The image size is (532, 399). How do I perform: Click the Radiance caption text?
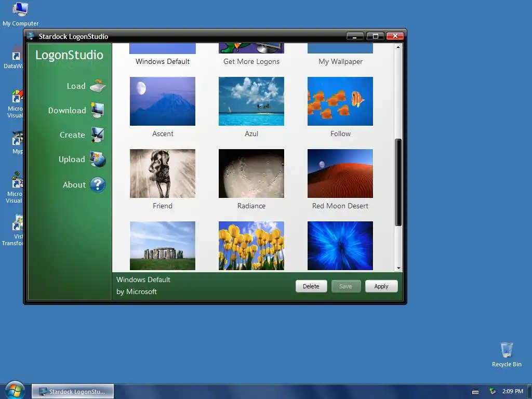coord(251,206)
